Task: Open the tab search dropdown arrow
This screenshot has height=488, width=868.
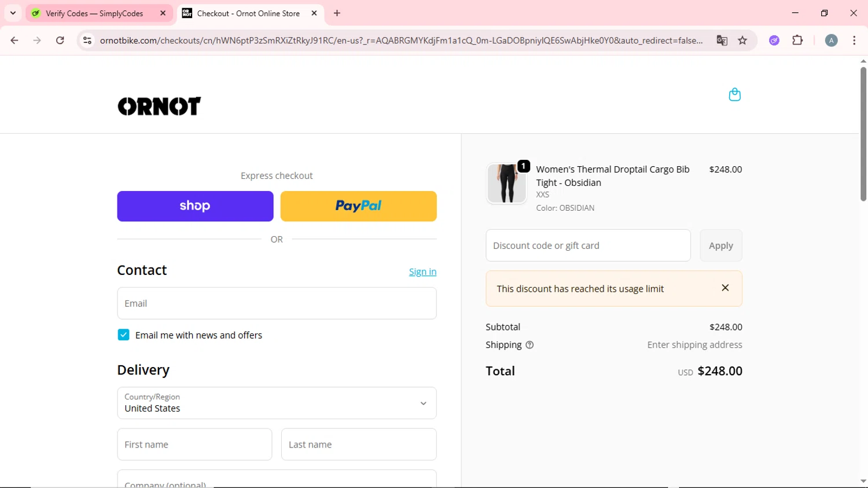Action: [x=13, y=13]
